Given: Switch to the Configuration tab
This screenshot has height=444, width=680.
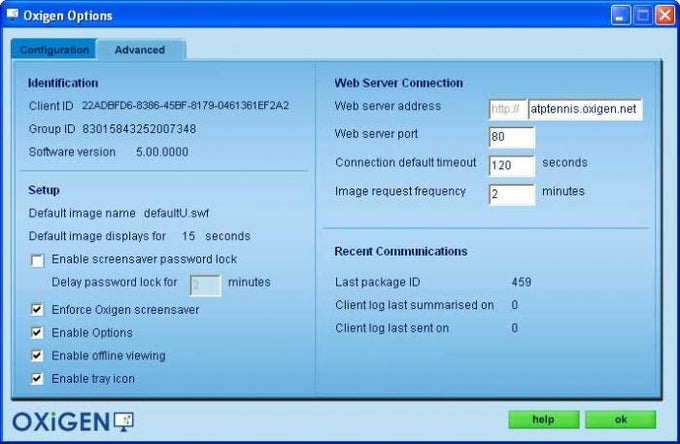Looking at the screenshot, I should [x=54, y=50].
